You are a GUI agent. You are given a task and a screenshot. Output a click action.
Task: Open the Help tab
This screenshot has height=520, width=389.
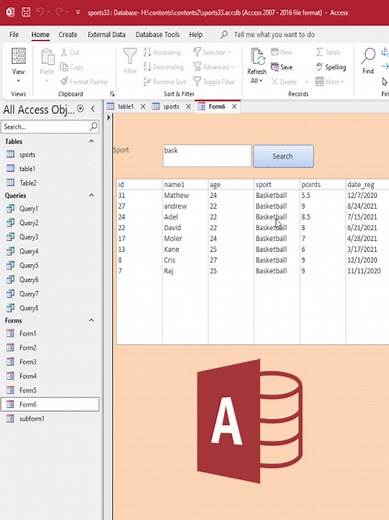pos(196,34)
